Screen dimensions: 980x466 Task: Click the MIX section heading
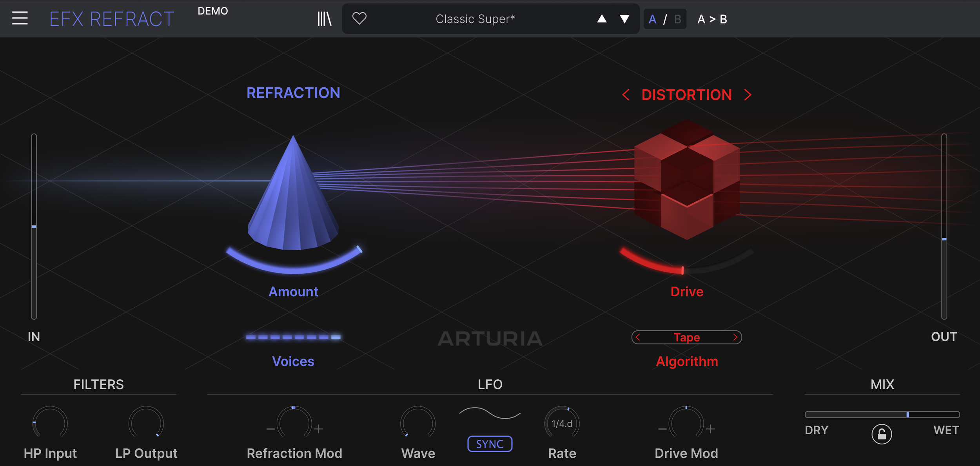882,384
